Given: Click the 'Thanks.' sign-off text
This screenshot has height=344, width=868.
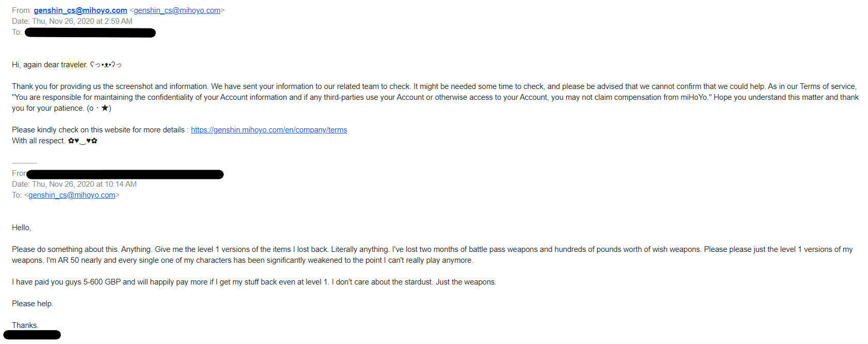Looking at the screenshot, I should [25, 325].
